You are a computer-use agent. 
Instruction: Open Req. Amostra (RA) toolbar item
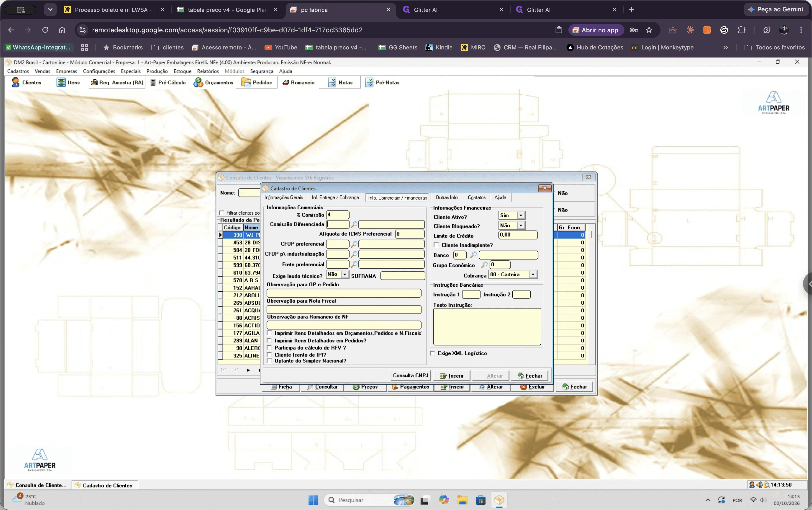(117, 82)
